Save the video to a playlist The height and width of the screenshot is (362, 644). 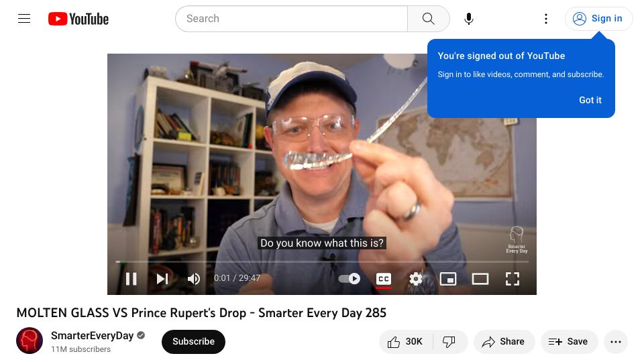pos(569,341)
